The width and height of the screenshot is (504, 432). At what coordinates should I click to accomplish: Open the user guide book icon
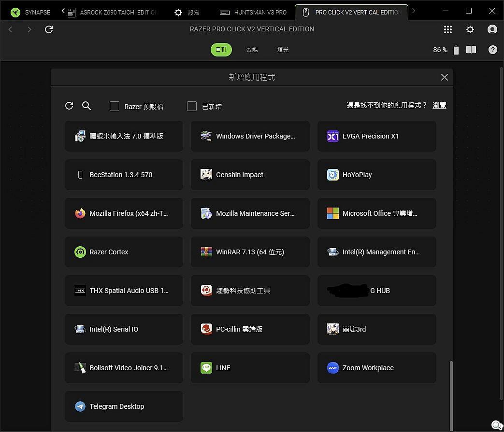pyautogui.click(x=471, y=50)
